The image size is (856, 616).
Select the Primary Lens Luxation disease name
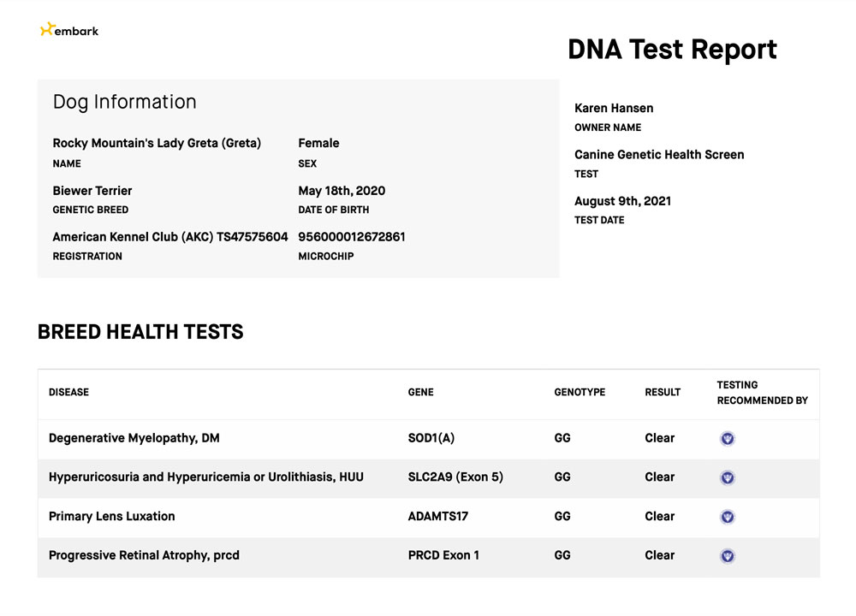tap(111, 517)
